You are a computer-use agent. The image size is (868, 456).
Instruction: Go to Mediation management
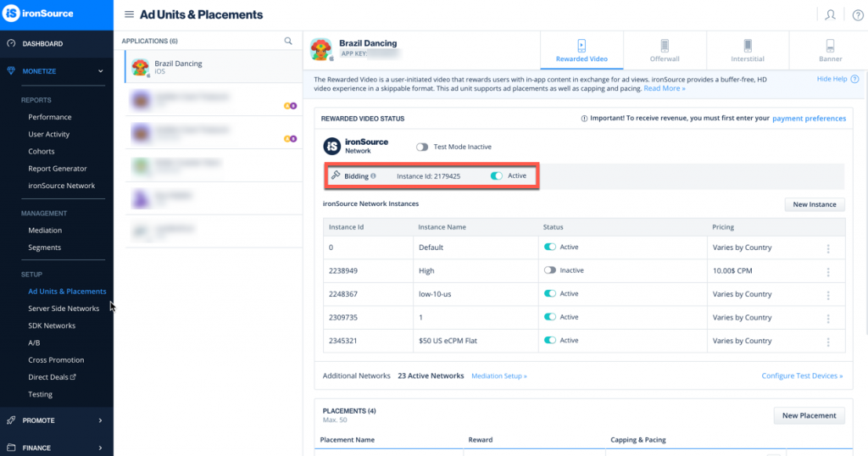click(45, 231)
